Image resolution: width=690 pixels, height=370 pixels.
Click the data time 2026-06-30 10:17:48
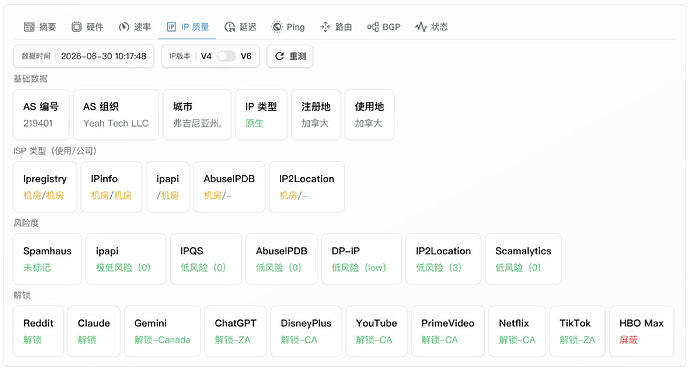[103, 56]
